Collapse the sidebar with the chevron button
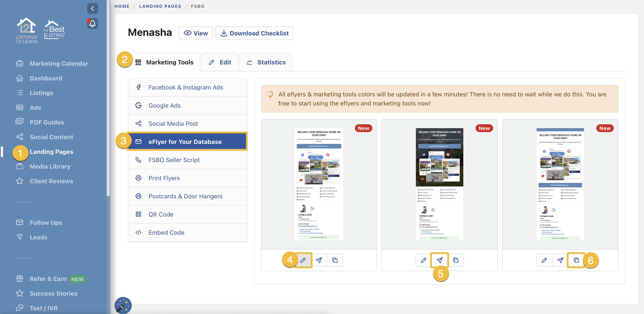Screen dimensions: 644x314 pyautogui.click(x=92, y=8)
